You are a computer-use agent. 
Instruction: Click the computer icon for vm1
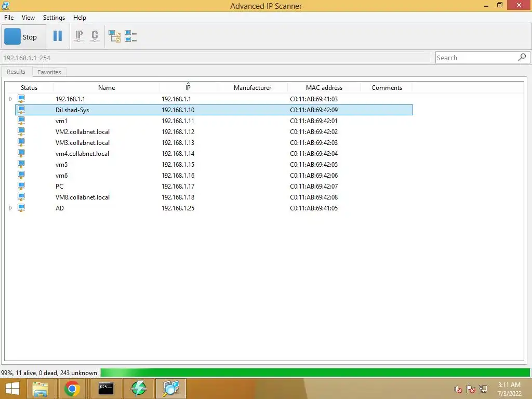coord(21,121)
